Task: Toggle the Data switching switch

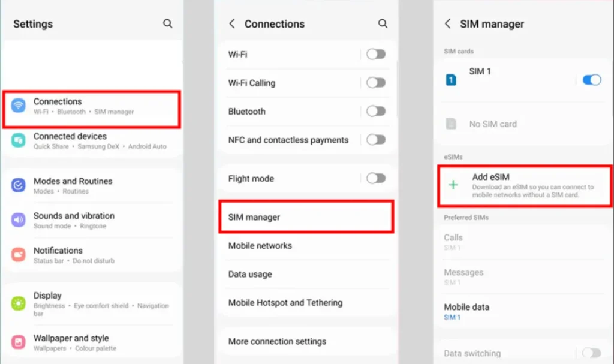Action: [591, 353]
